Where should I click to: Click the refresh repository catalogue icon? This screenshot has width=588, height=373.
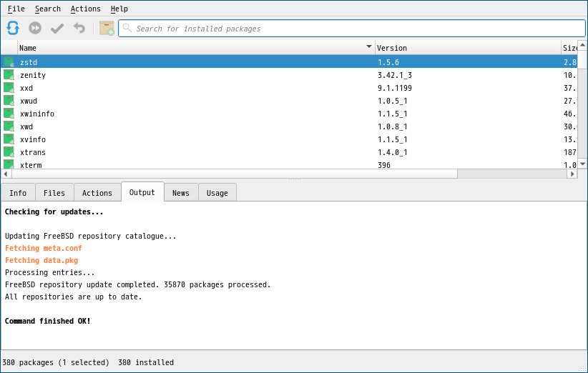(x=13, y=28)
